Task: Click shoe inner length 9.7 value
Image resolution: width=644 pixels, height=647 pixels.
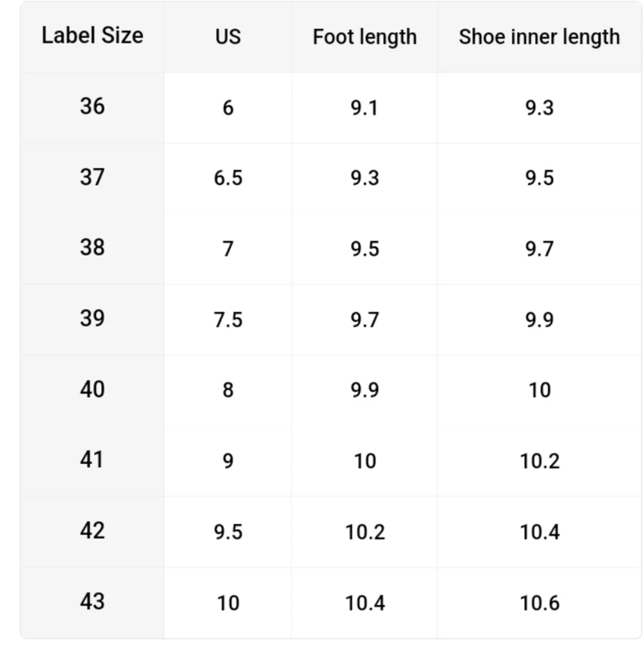Action: (x=539, y=249)
